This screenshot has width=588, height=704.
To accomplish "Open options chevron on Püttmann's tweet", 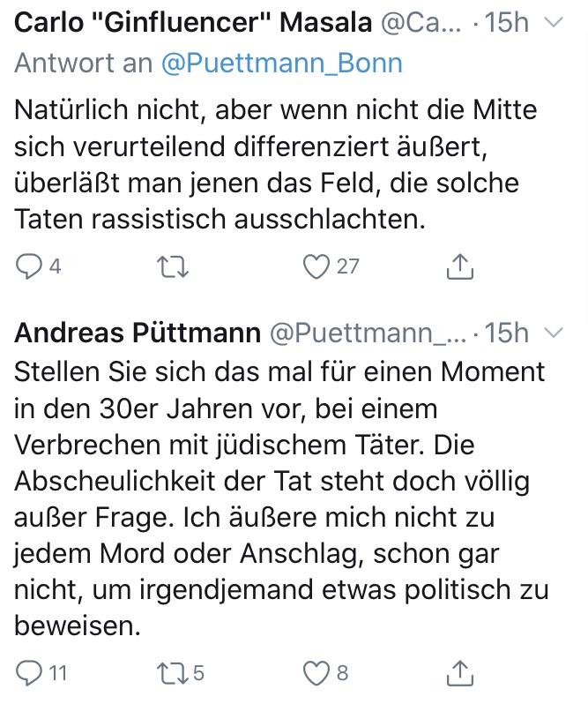I will [554, 333].
